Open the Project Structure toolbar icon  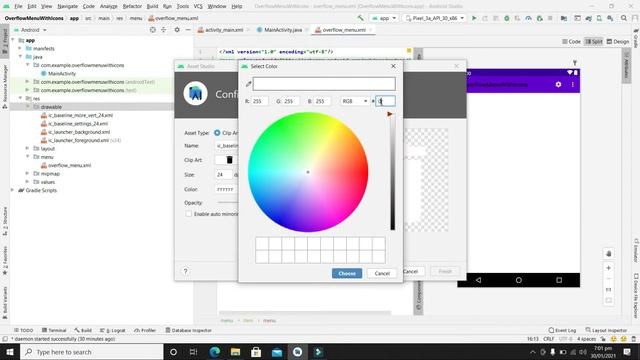click(x=564, y=18)
